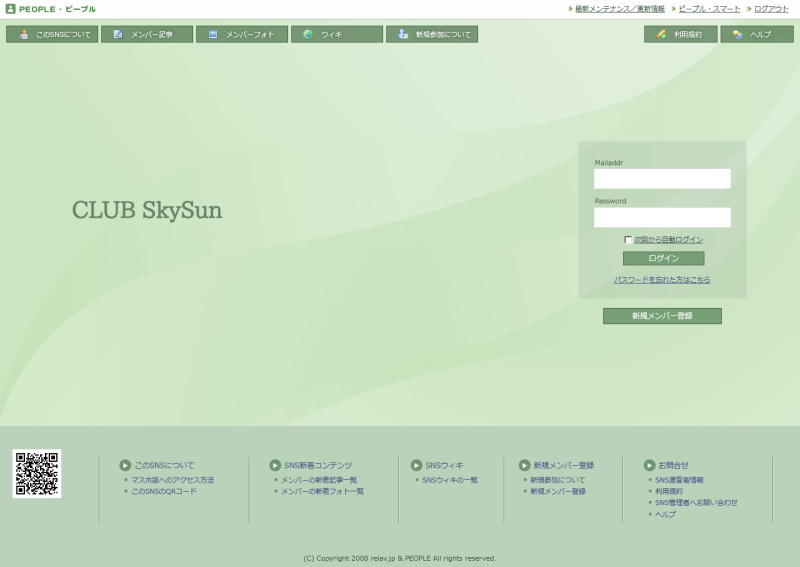Focus the Password input field
This screenshot has height=567, width=800.
(x=662, y=217)
